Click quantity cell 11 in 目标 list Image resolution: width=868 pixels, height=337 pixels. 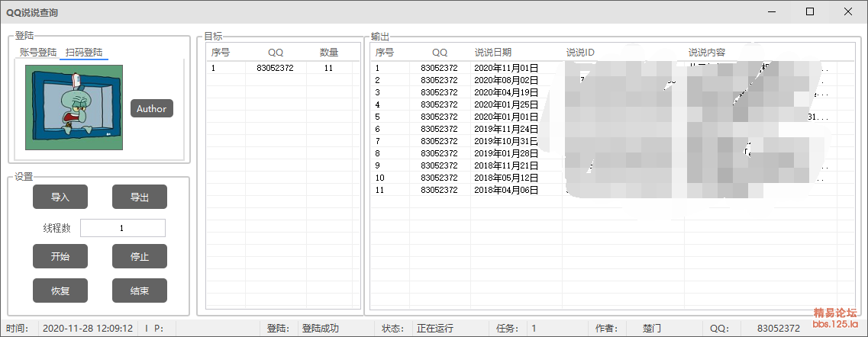[329, 68]
